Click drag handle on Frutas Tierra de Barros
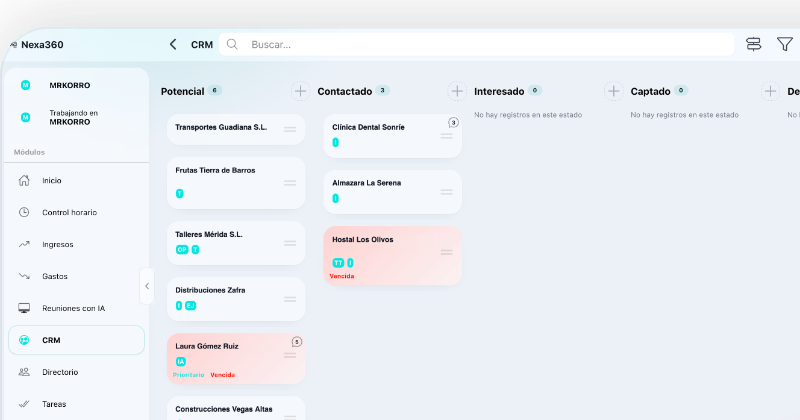The width and height of the screenshot is (800, 420). tap(290, 183)
